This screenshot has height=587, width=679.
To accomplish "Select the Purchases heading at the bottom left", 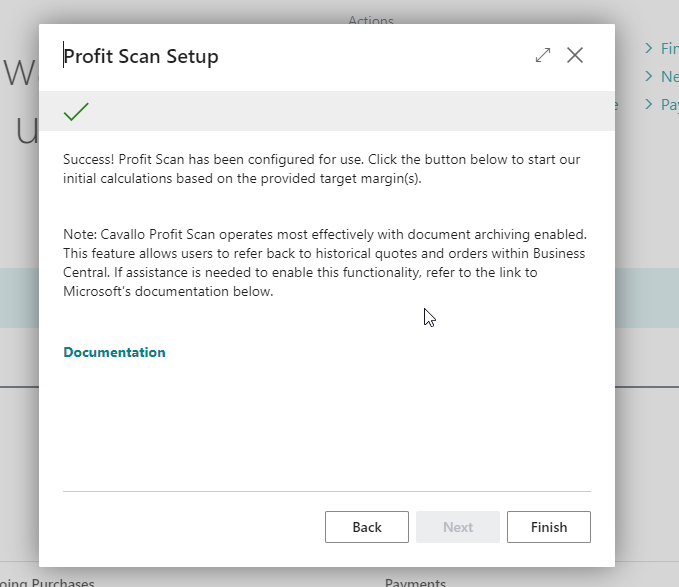I will coord(60,582).
